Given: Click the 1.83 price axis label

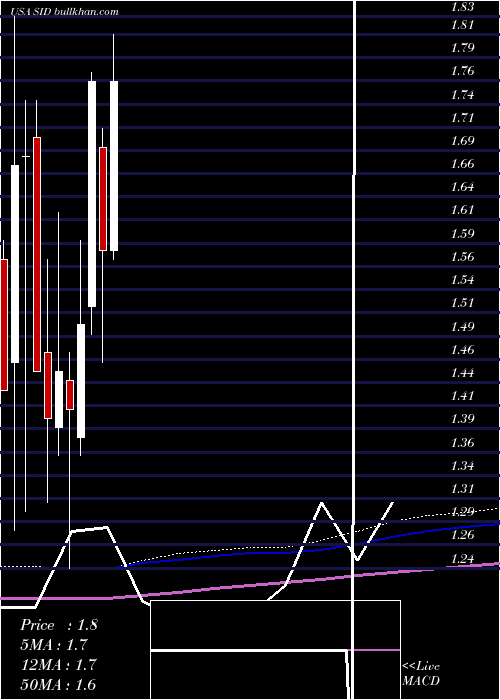Looking at the screenshot, I should 462,7.
